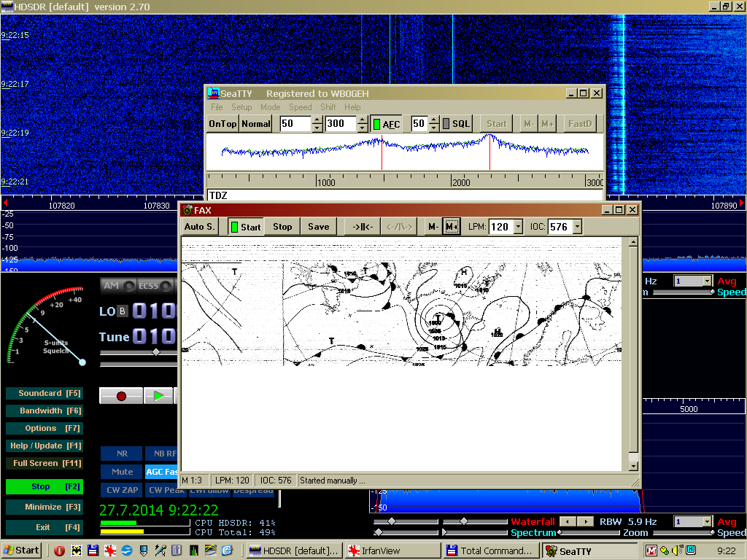Open Total Commander floppy quick launch icon
Viewport: 747px width, 560px height.
93,551
